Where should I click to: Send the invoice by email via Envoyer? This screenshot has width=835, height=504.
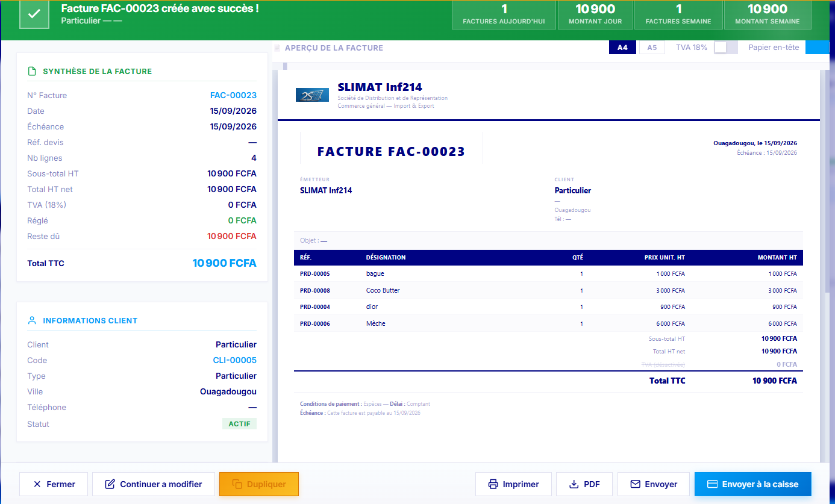[654, 484]
